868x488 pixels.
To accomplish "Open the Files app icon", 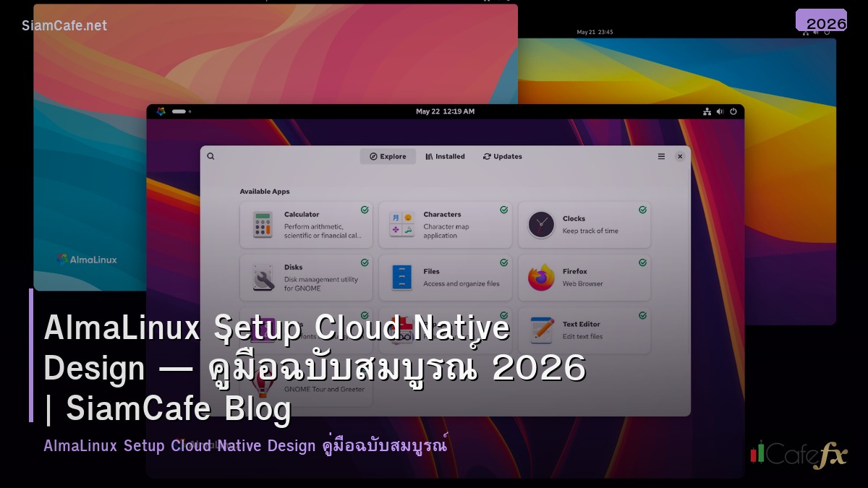I will tap(401, 277).
